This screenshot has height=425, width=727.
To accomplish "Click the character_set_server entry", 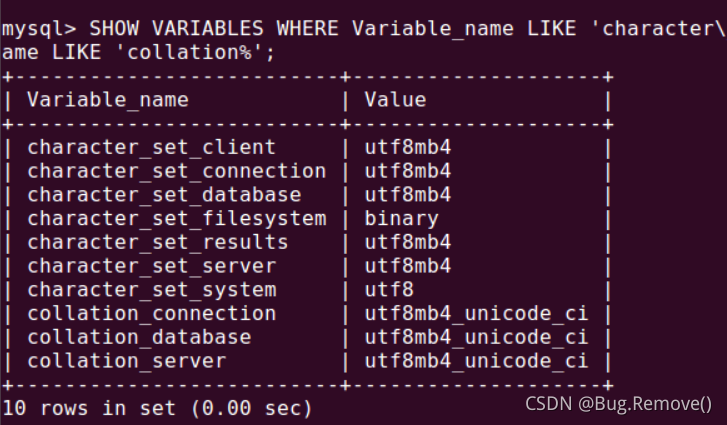I will 151,266.
